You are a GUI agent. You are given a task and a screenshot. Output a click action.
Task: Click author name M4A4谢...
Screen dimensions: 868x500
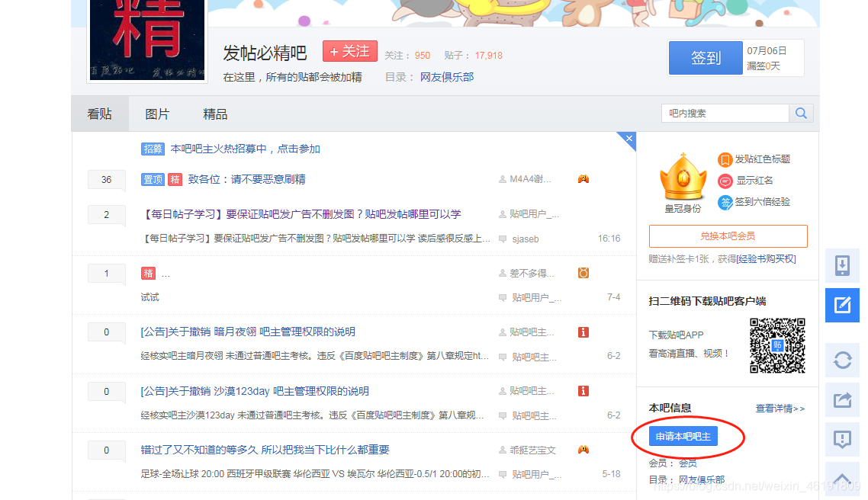click(530, 179)
